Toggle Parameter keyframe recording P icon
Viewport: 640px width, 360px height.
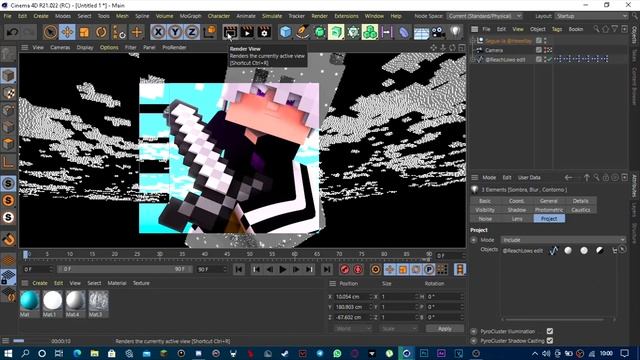coord(429,269)
